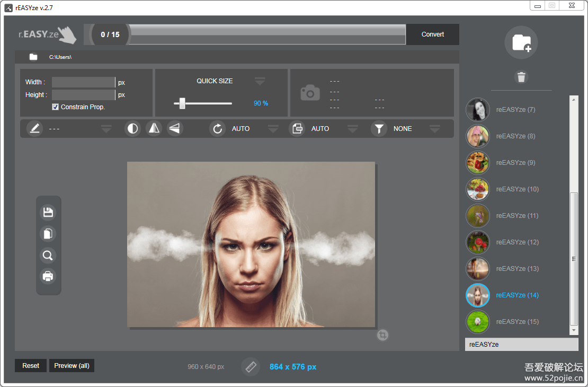Viewport: 588px width, 387px height.
Task: Open the magnifier preview tool
Action: [48, 256]
